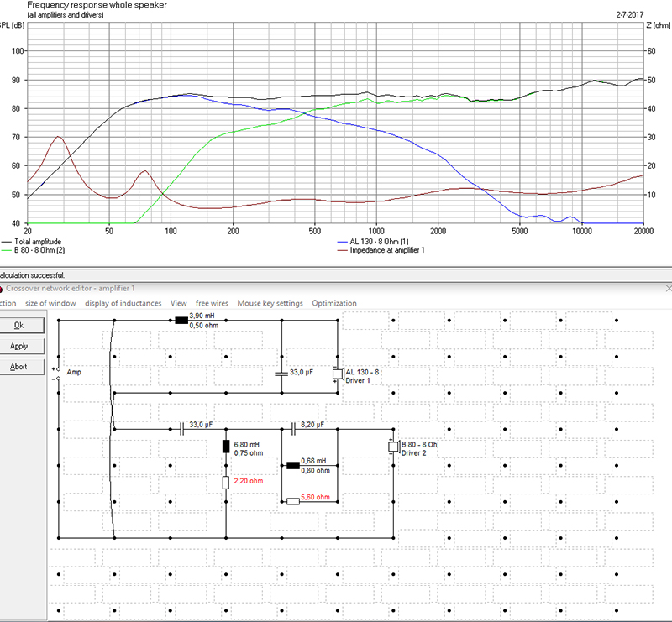The width and height of the screenshot is (672, 622).
Task: Click the 0,68 mH value label
Action: click(313, 461)
